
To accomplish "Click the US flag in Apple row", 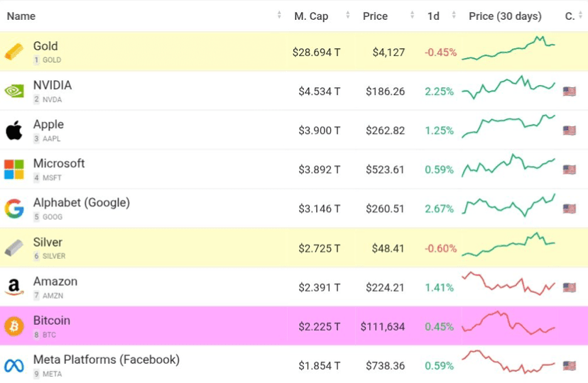I will pos(569,131).
